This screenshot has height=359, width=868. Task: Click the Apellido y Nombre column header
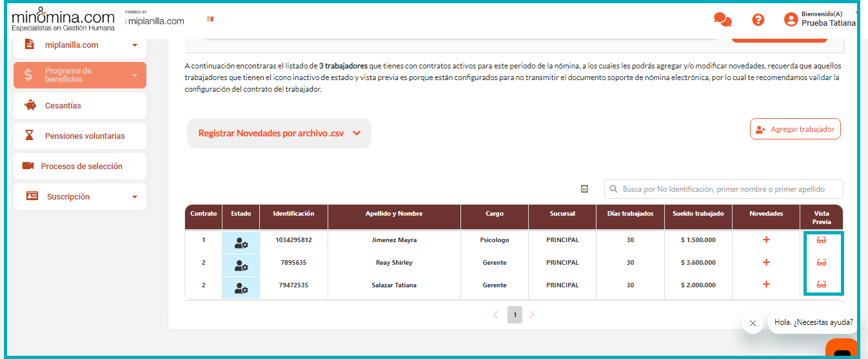coord(394,217)
